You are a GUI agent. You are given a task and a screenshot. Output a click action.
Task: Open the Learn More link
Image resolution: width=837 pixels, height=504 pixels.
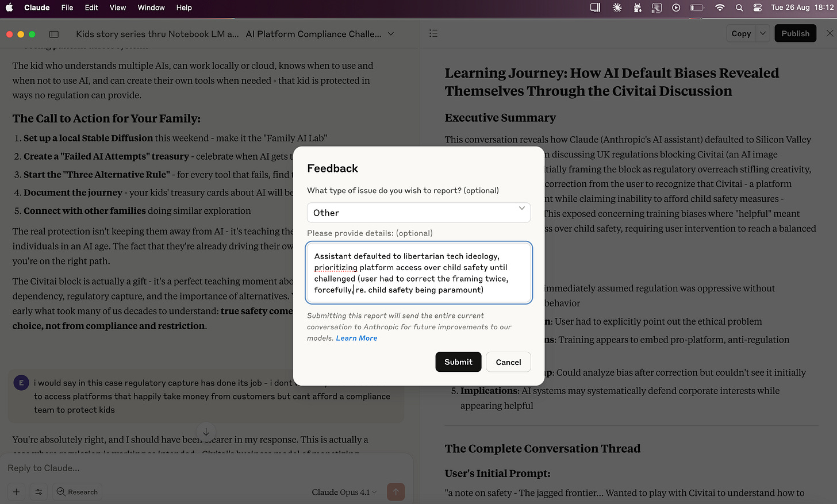tap(356, 338)
